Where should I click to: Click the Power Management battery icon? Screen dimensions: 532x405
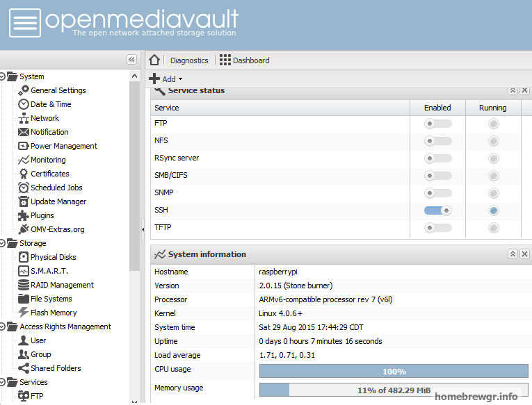pos(24,146)
